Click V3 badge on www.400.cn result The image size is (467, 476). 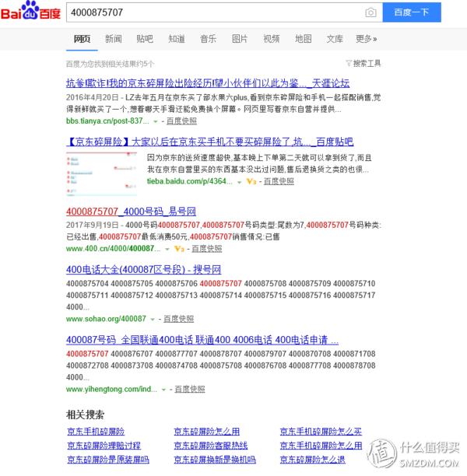[179, 249]
